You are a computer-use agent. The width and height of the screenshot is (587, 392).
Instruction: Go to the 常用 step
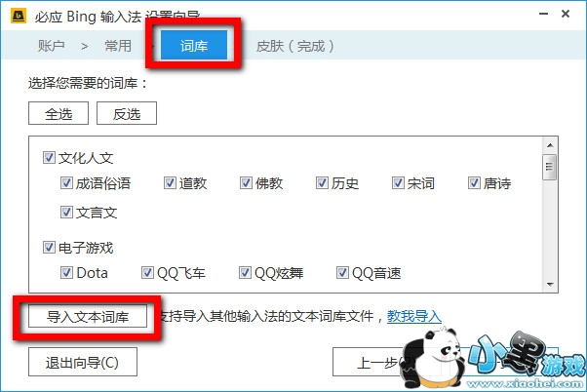click(118, 46)
